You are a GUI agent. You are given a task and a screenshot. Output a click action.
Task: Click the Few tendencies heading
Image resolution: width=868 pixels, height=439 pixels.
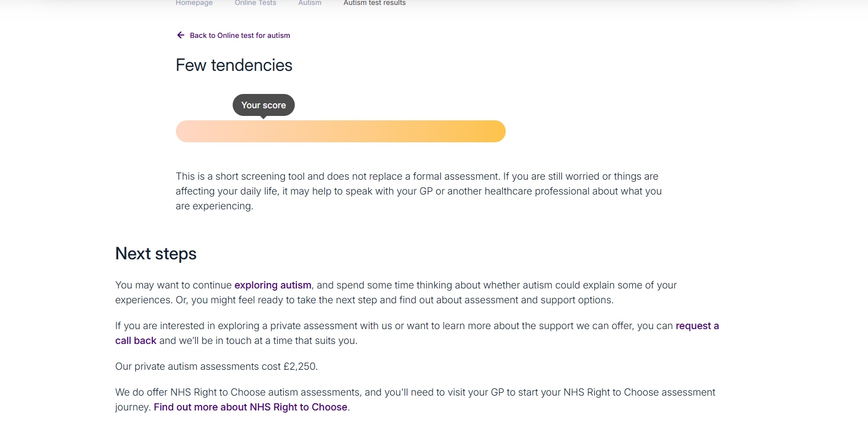pos(234,65)
